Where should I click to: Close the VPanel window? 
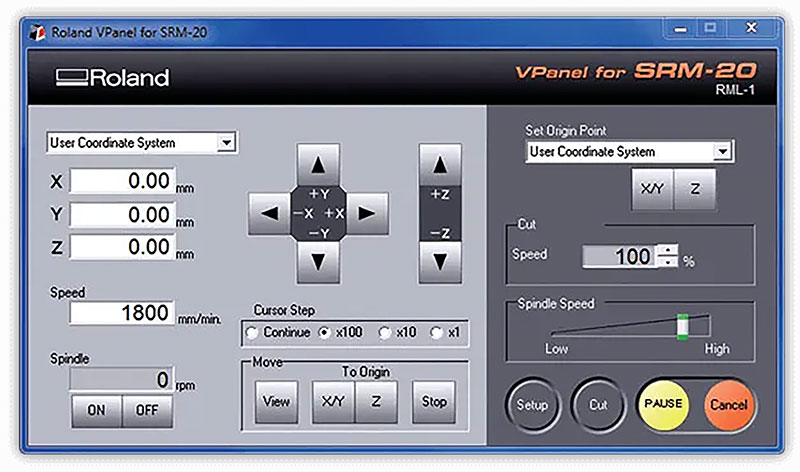tap(751, 28)
